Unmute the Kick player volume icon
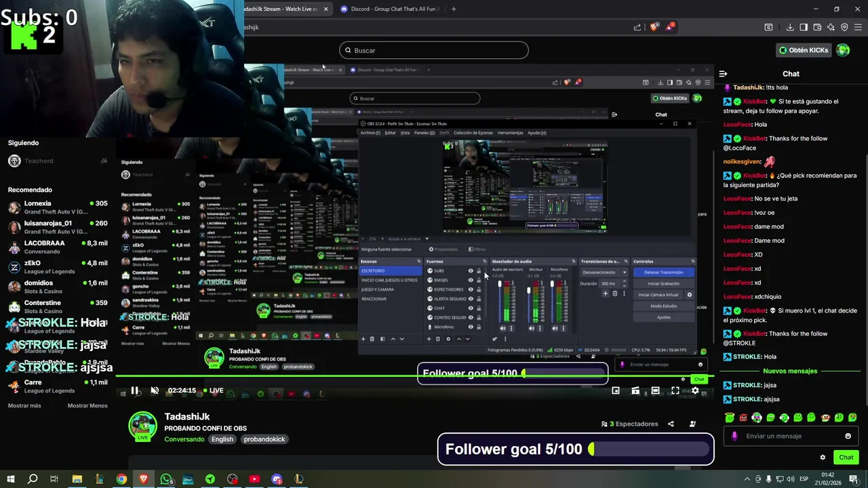The height and width of the screenshot is (488, 868). pos(155,390)
